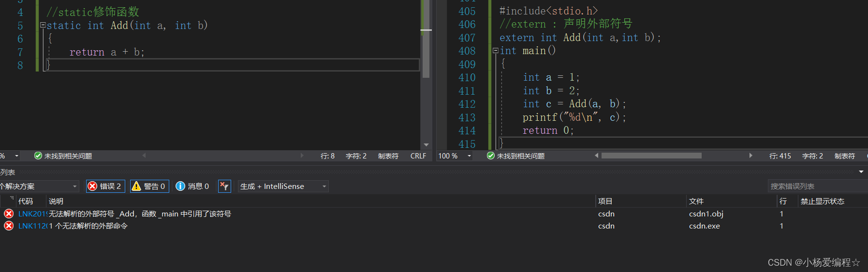
Task: Click the left editor 制表符 indicator
Action: tap(388, 156)
